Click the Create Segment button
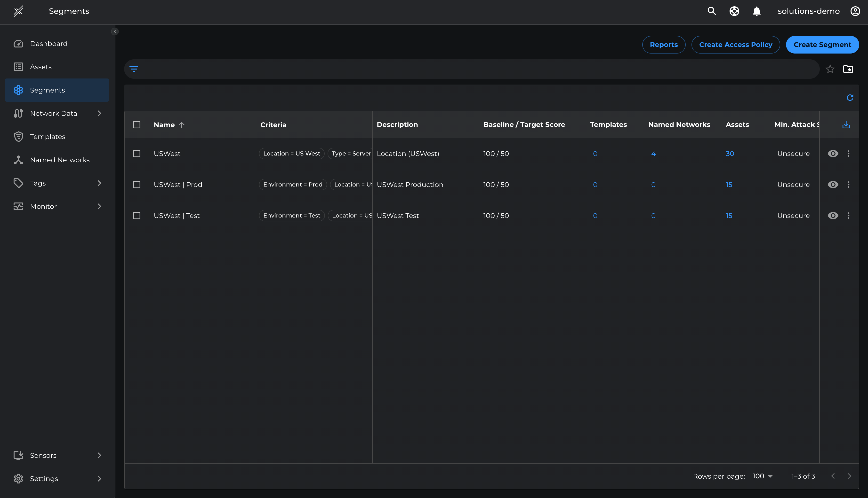The height and width of the screenshot is (498, 868). [822, 45]
